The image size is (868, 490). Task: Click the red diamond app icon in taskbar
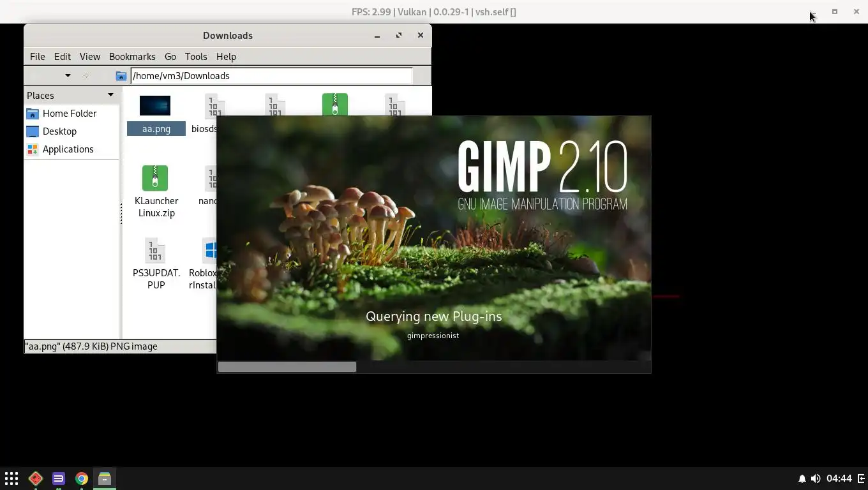point(36,479)
